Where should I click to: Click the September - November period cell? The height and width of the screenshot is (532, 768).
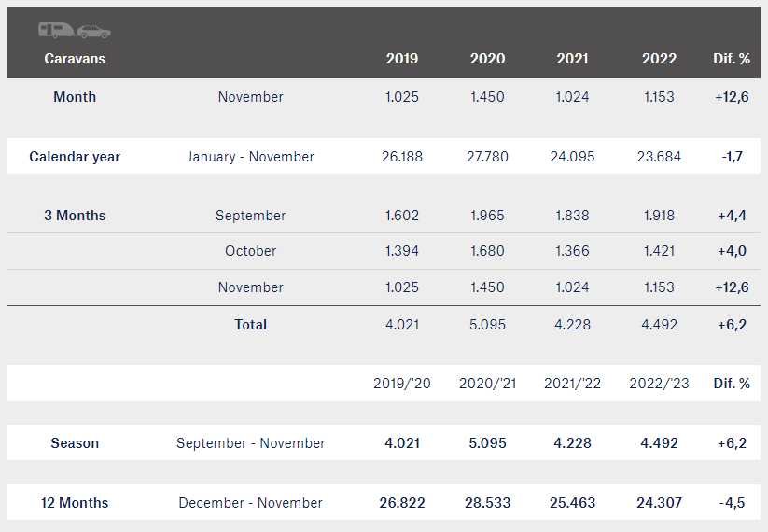point(250,443)
